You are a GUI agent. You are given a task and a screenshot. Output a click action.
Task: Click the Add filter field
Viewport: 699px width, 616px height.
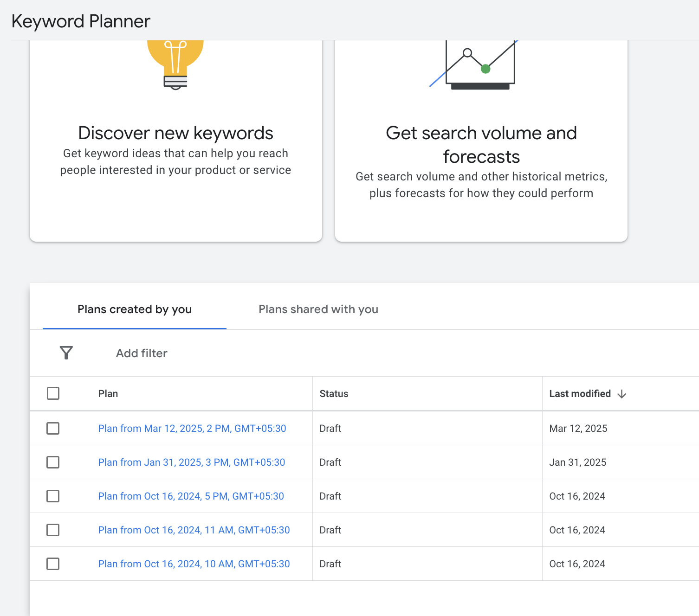pyautogui.click(x=142, y=353)
